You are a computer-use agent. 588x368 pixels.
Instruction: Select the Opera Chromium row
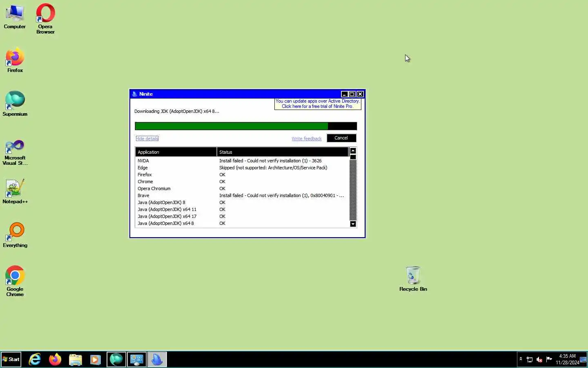tap(242, 188)
